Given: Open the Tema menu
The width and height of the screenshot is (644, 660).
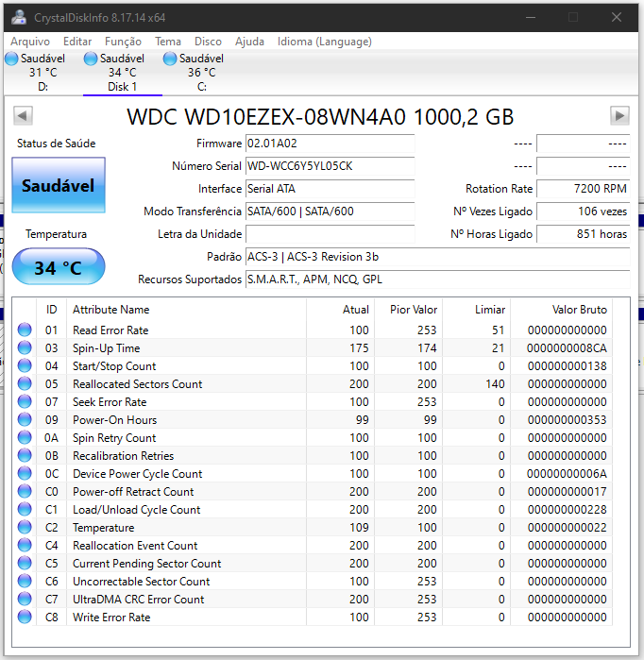Looking at the screenshot, I should coord(167,42).
